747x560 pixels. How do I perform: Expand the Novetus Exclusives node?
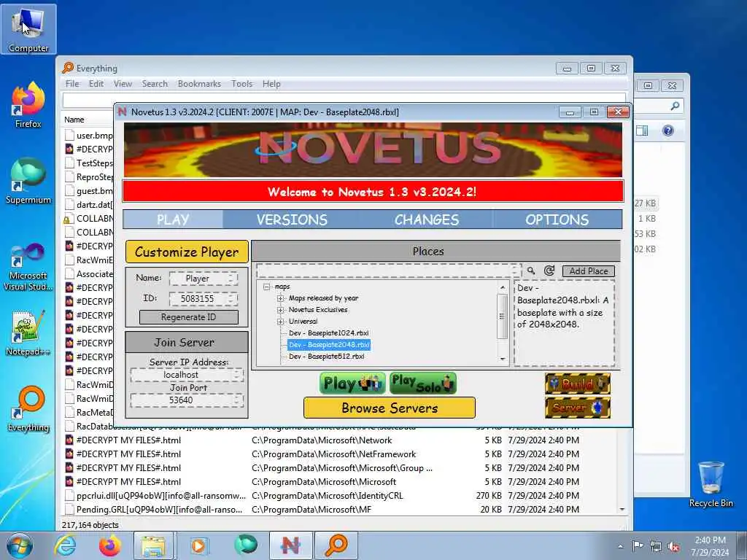(x=281, y=310)
